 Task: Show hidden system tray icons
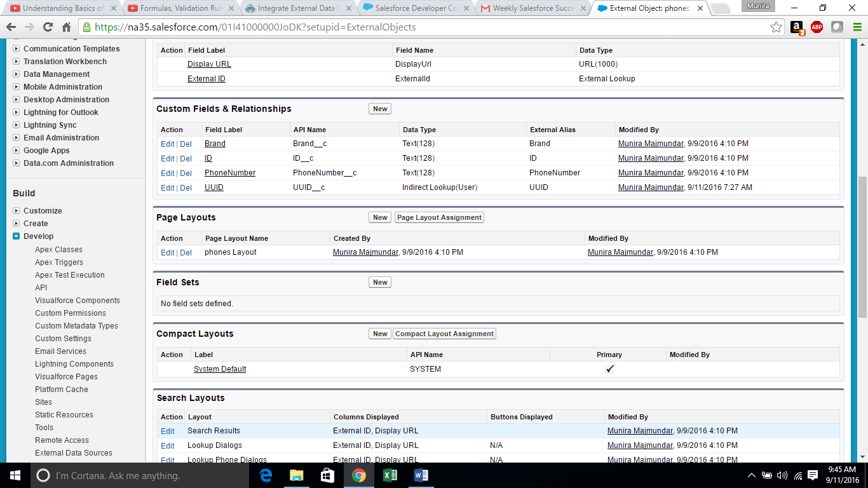pyautogui.click(x=752, y=475)
